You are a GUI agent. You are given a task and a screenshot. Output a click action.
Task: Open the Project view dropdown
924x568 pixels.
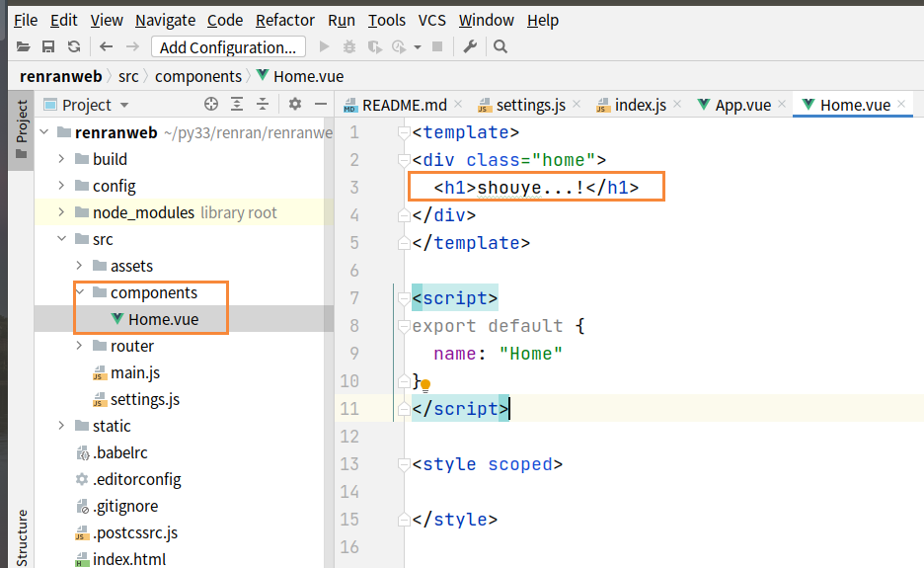[87, 105]
